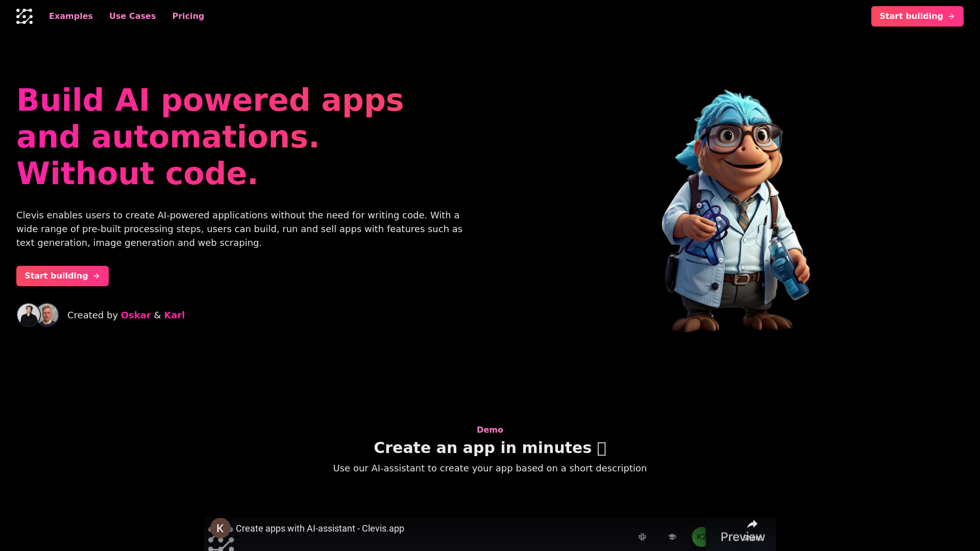
Task: Click the Demo section label
Action: pos(490,430)
